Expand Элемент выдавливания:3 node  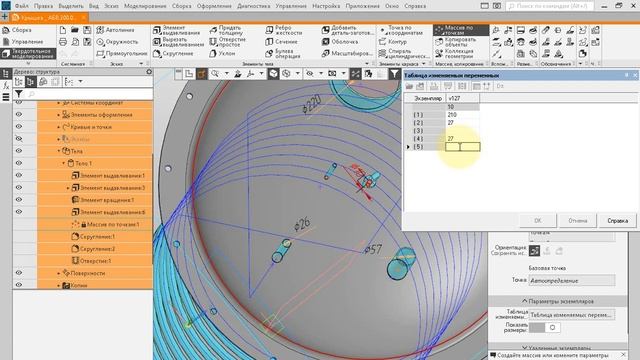(68, 188)
